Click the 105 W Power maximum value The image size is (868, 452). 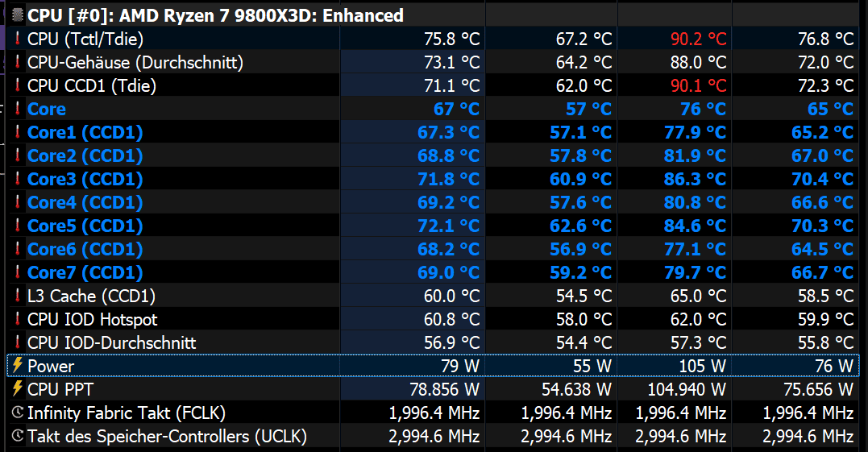[702, 366]
